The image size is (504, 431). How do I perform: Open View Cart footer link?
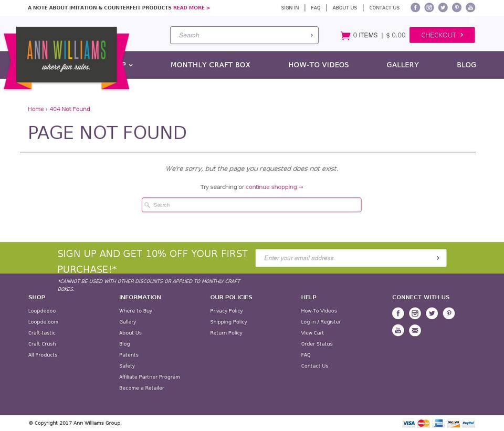coord(312,333)
